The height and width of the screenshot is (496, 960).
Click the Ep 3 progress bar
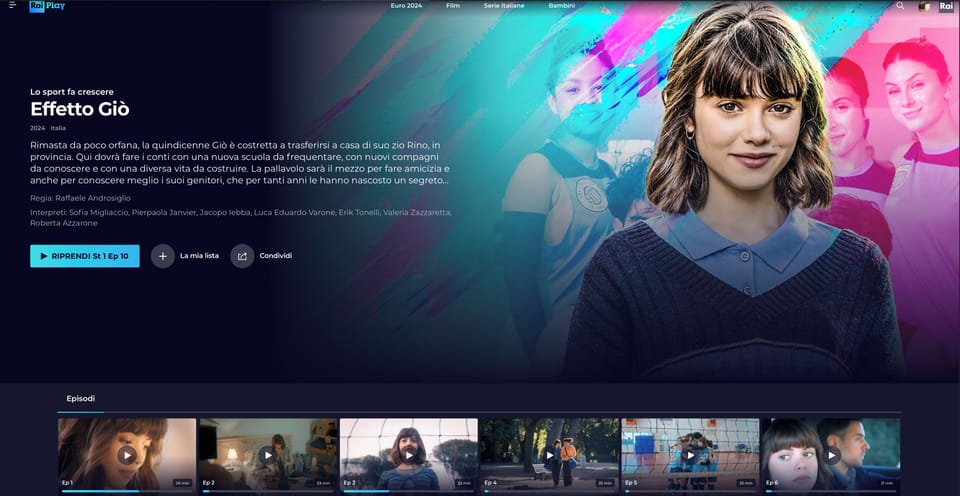pyautogui.click(x=408, y=490)
